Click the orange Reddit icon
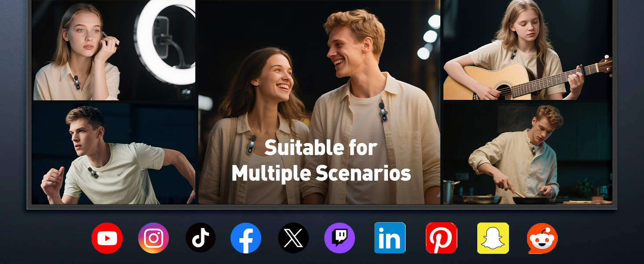This screenshot has height=264, width=644. 542,238
